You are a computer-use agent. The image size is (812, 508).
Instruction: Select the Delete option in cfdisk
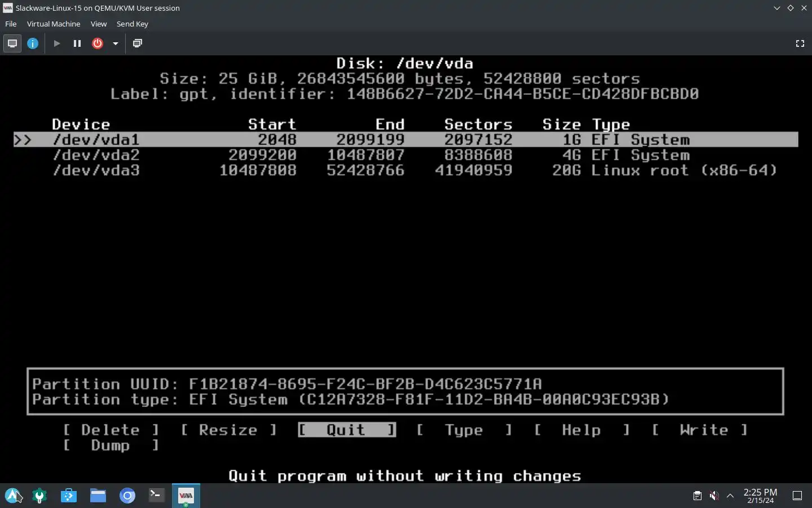click(x=111, y=430)
